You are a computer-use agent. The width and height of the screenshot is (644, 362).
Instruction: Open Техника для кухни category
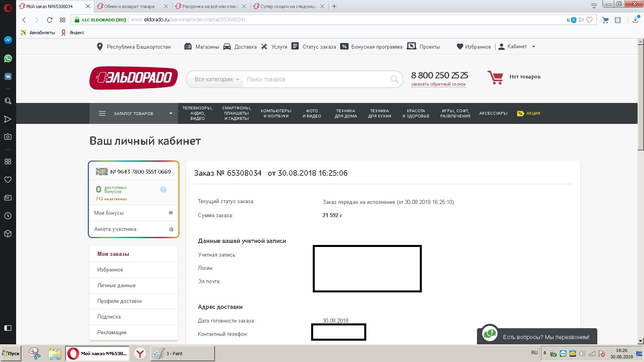380,113
